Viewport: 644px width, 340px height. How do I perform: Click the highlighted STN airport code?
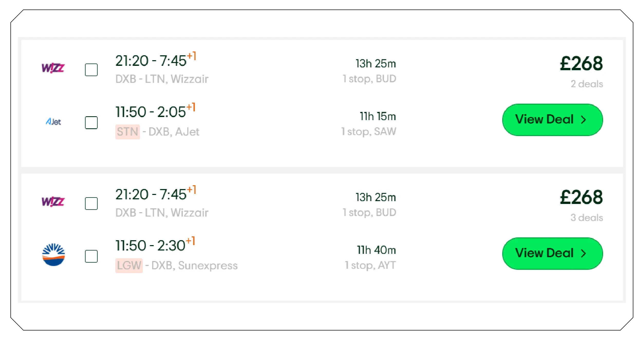click(128, 132)
